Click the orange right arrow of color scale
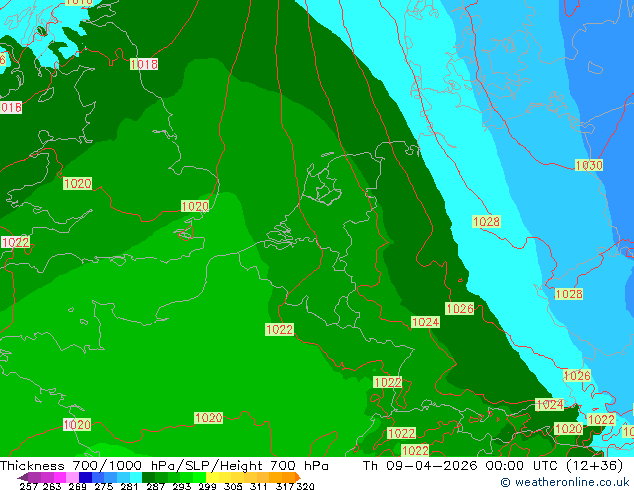 (x=298, y=477)
